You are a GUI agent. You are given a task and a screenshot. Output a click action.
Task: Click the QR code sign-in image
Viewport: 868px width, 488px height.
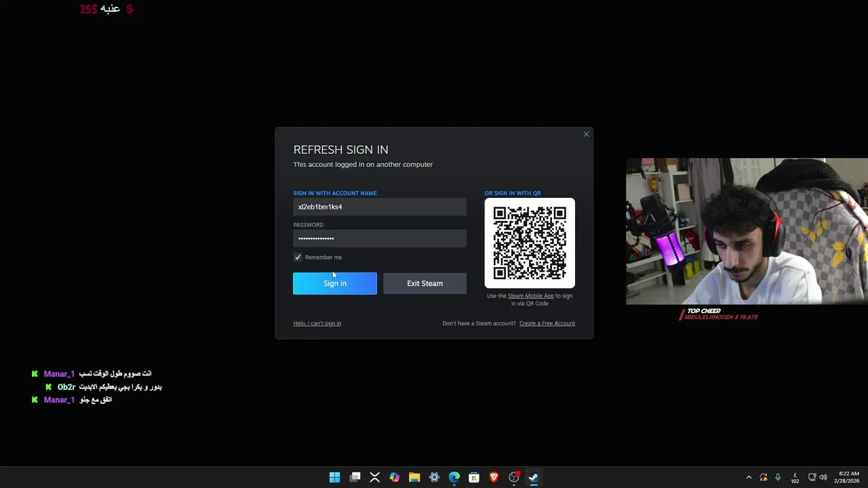point(530,243)
